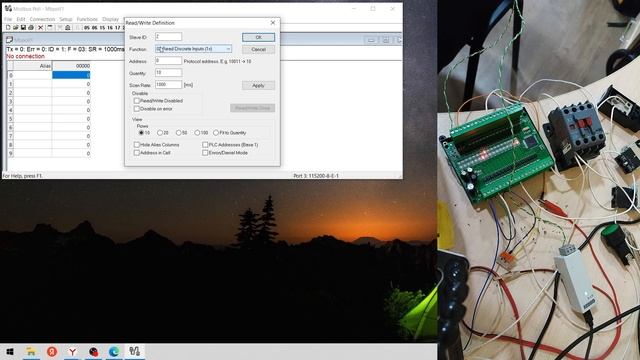The image size is (640, 360).
Task: Click the window layout toolbar icon
Action: pos(50,27)
